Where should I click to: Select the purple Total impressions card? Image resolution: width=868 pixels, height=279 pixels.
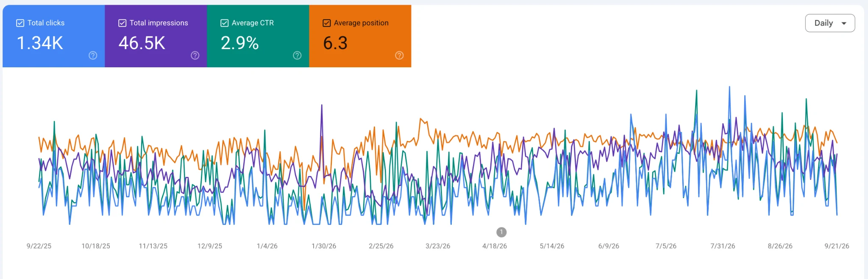pos(156,36)
